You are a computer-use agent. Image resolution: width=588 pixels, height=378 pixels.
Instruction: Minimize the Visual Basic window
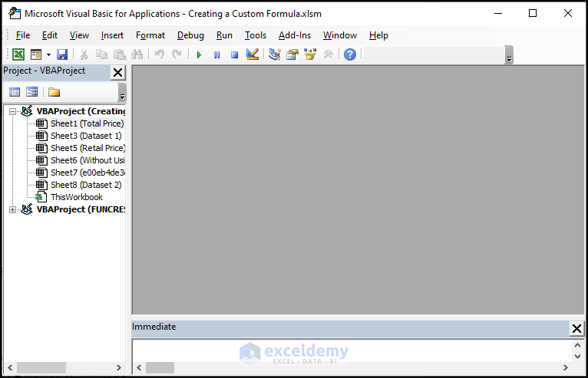click(498, 14)
